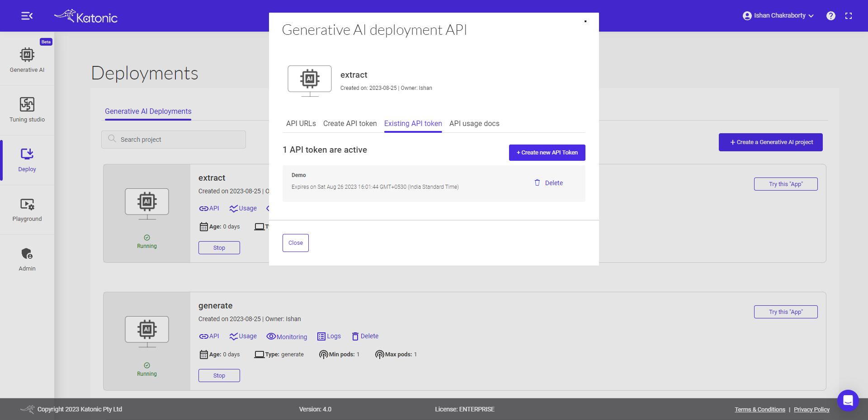Screen dimensions: 868x420
Task: Try this App for generate
Action: (786, 312)
